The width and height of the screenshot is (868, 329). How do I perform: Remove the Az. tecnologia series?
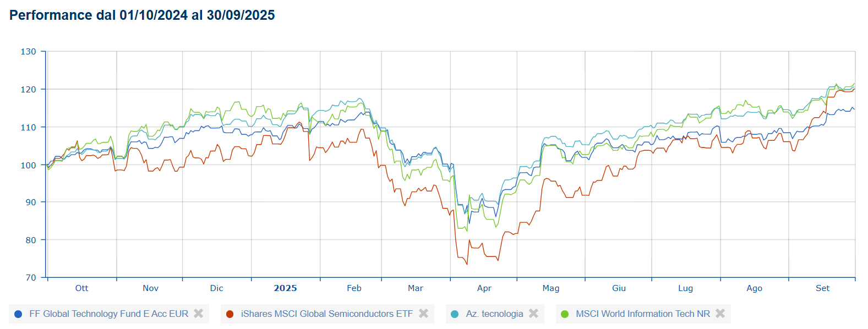[x=533, y=314]
